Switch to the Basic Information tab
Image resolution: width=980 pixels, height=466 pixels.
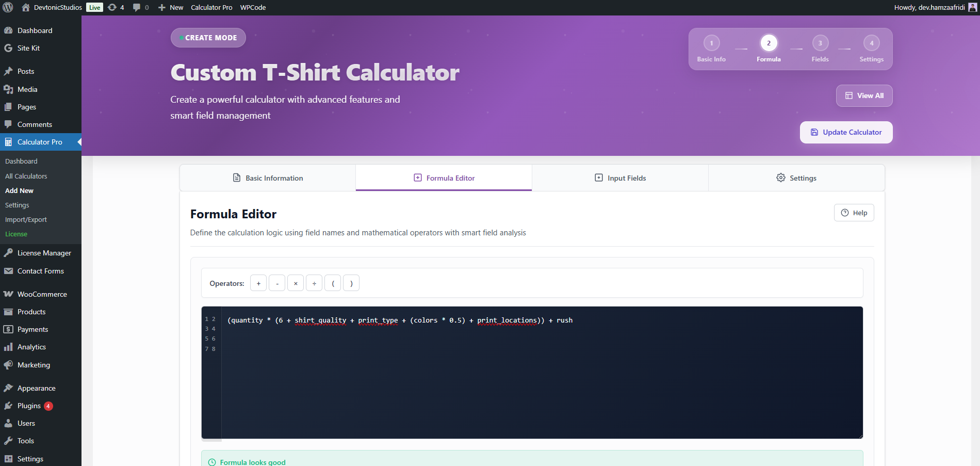(x=268, y=178)
